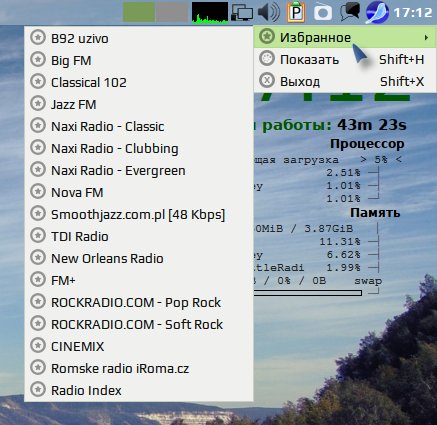Click the blue feather radio tray icon
Viewport: 437px width, 425px height.
point(377,12)
